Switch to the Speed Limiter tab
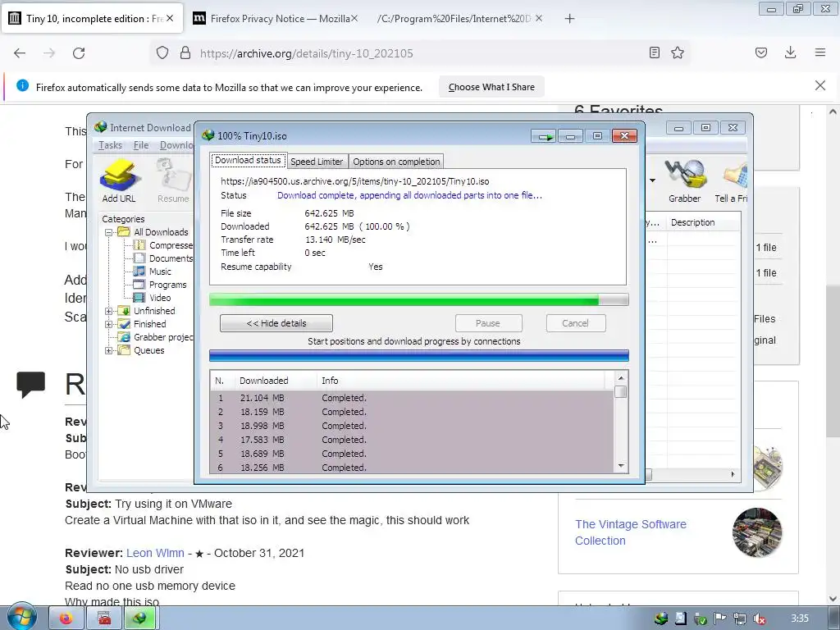 317,162
